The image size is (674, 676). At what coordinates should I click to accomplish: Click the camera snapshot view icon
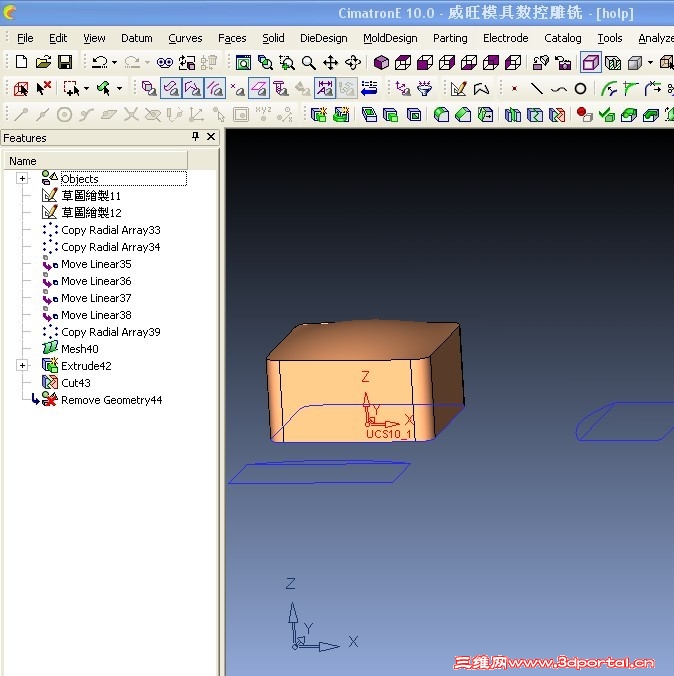[563, 63]
